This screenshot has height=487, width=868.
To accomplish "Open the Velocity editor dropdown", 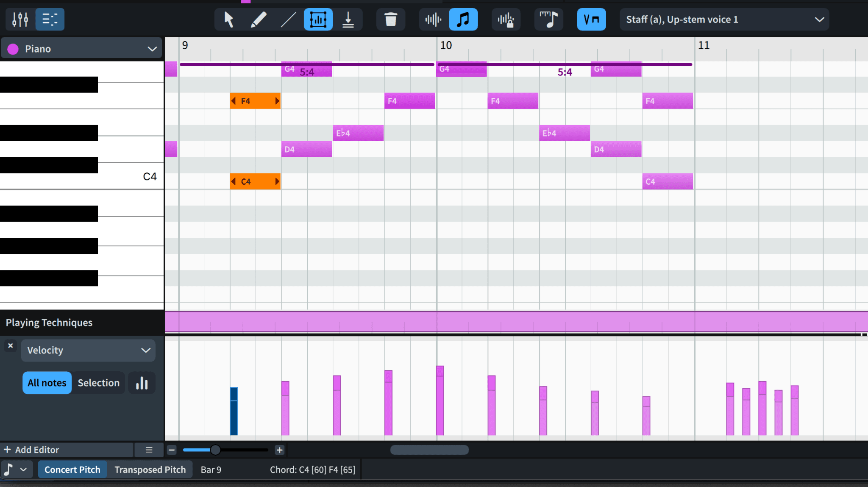I will coord(88,350).
